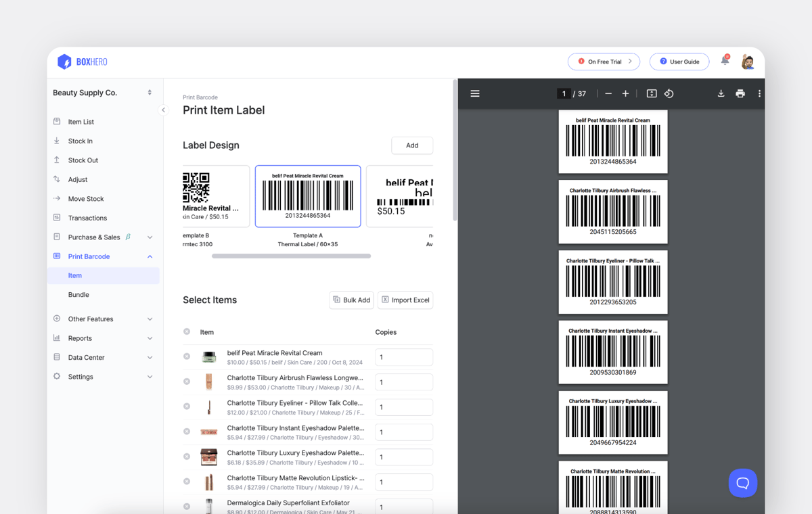The image size is (812, 514).
Task: Add a new label design
Action: coord(412,145)
